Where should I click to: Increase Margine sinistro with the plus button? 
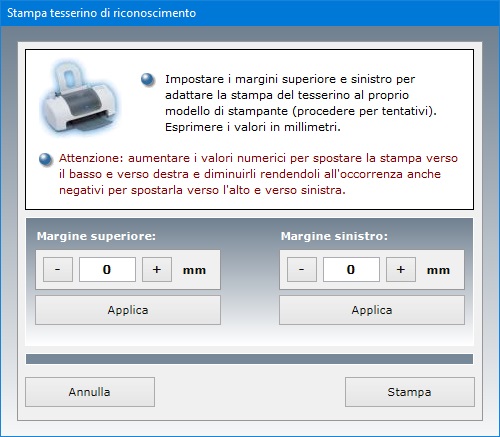(401, 269)
